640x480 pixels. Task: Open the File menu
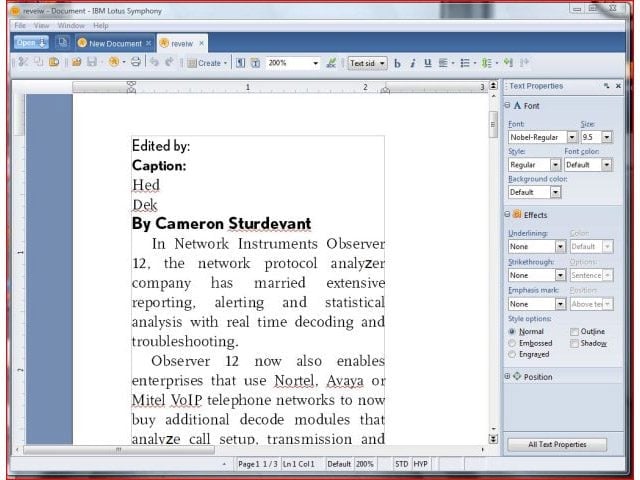(x=20, y=26)
